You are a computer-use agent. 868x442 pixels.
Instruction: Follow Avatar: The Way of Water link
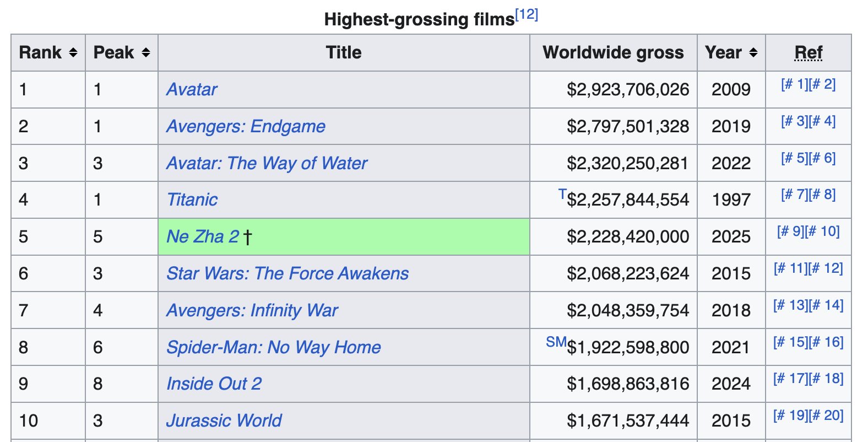[267, 163]
